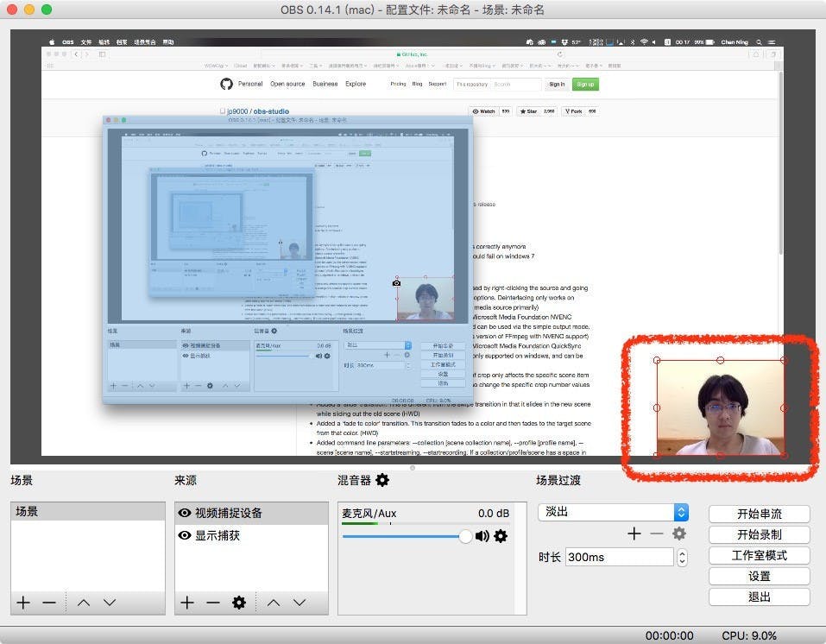
Task: Adjust the 麦克风/Aux volume slider handle
Action: point(466,536)
